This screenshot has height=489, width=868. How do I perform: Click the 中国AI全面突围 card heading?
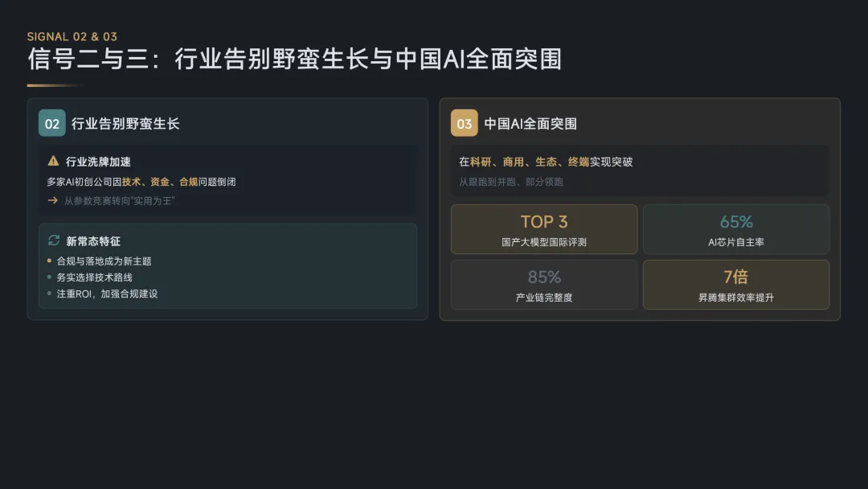(530, 124)
